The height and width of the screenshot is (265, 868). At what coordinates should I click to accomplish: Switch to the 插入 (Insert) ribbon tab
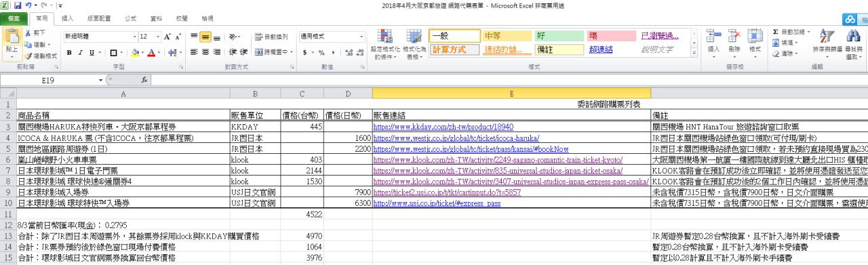(67, 18)
